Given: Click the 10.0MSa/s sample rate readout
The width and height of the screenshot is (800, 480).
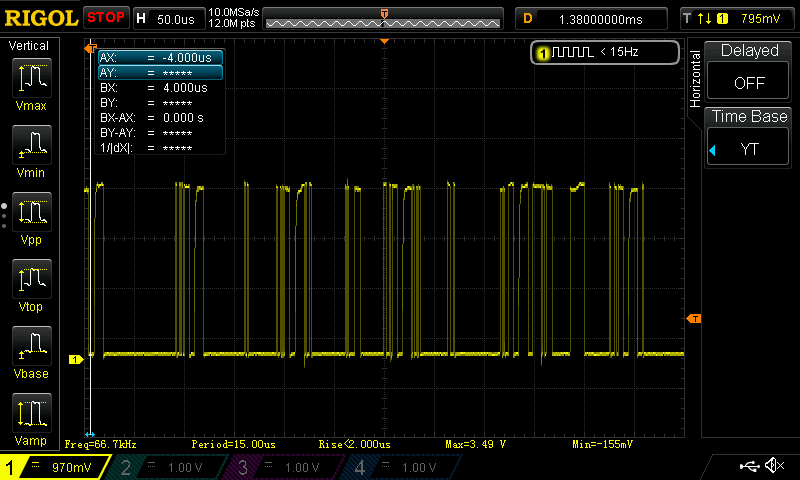Looking at the screenshot, I should (234, 12).
